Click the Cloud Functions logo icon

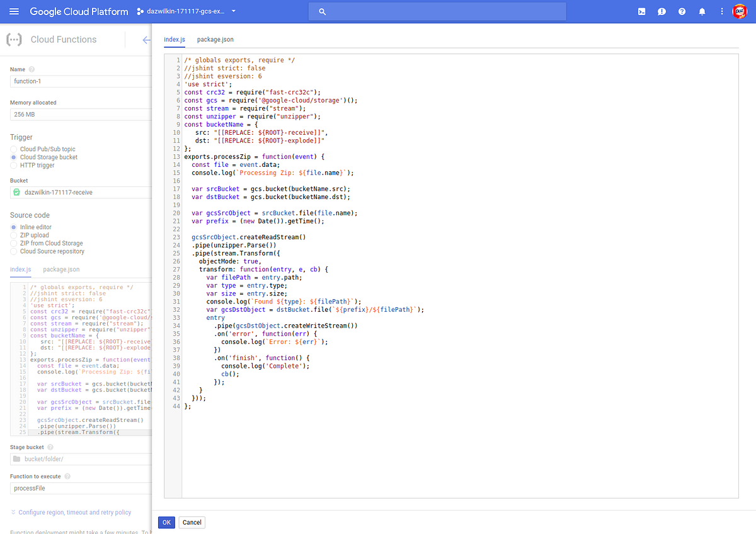(14, 39)
